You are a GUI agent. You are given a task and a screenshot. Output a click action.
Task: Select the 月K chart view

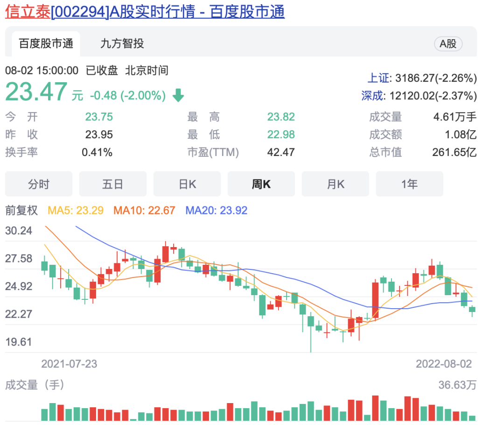click(x=336, y=184)
